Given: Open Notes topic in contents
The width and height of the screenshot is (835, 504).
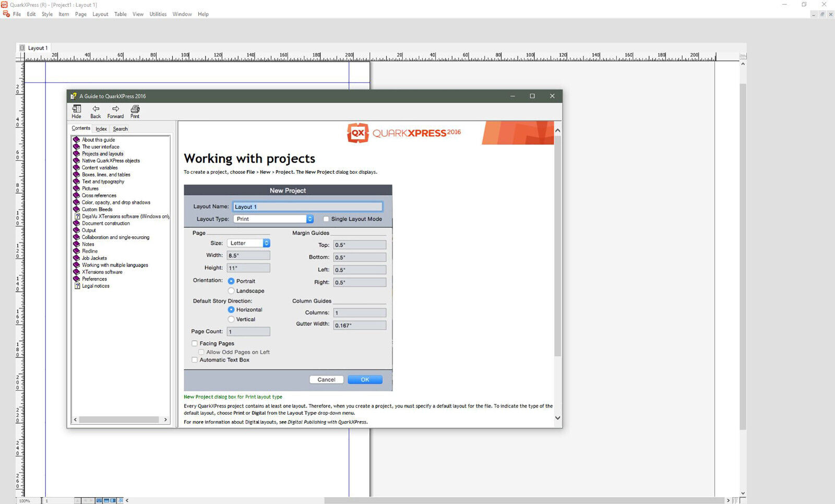Looking at the screenshot, I should (x=88, y=244).
